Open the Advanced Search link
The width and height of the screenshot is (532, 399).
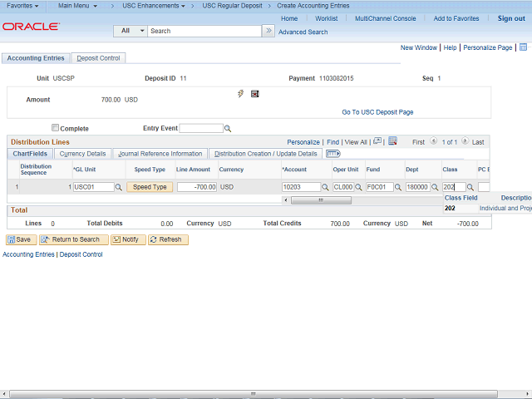coord(303,32)
